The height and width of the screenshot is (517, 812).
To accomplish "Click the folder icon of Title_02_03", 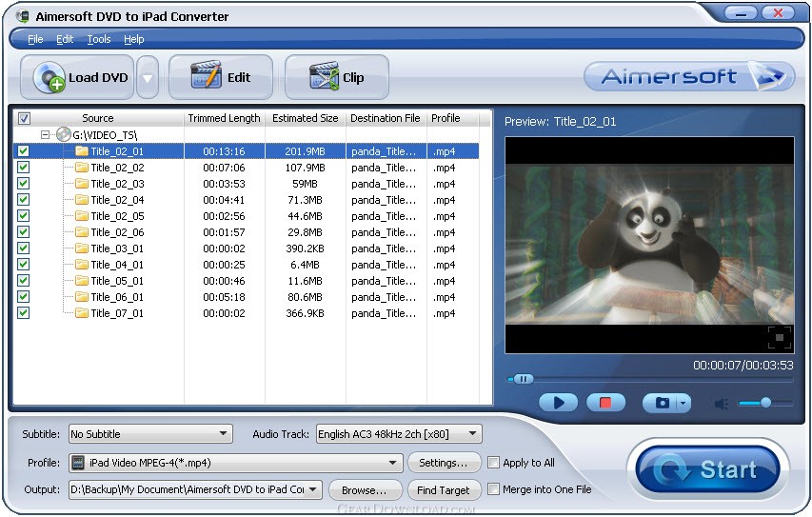I will (x=82, y=184).
